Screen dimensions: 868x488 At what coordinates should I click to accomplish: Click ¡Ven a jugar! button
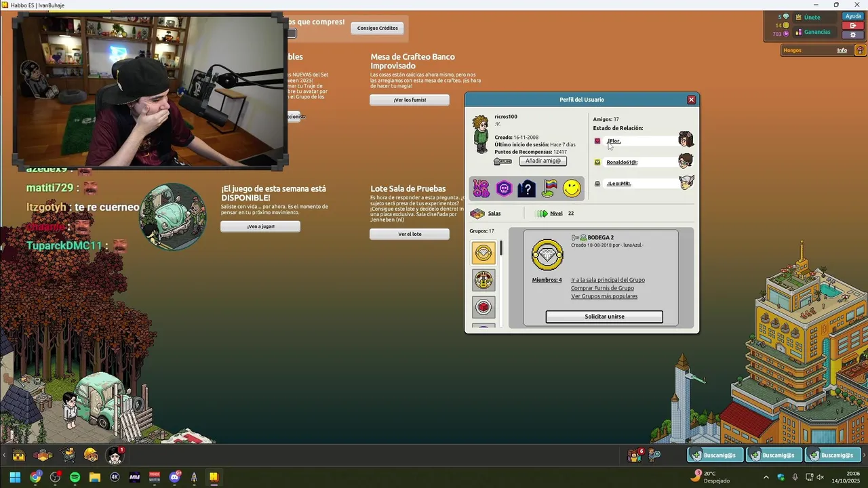click(x=260, y=226)
